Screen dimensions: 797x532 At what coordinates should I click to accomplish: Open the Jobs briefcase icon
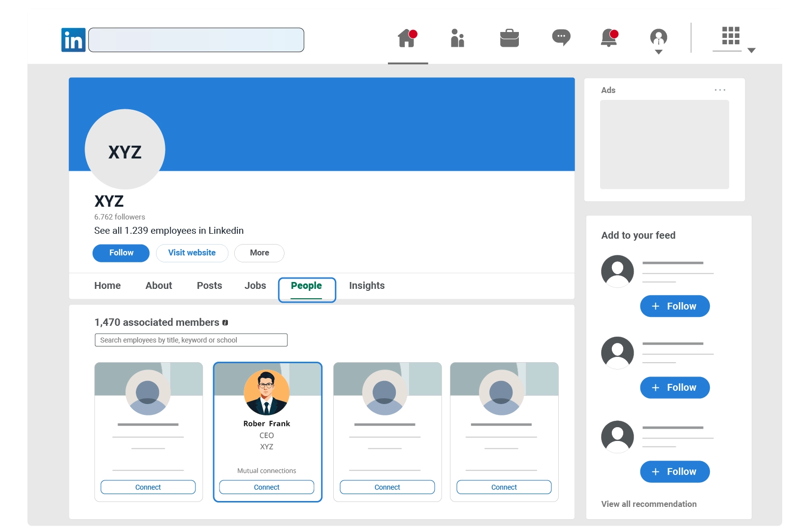[x=509, y=38]
